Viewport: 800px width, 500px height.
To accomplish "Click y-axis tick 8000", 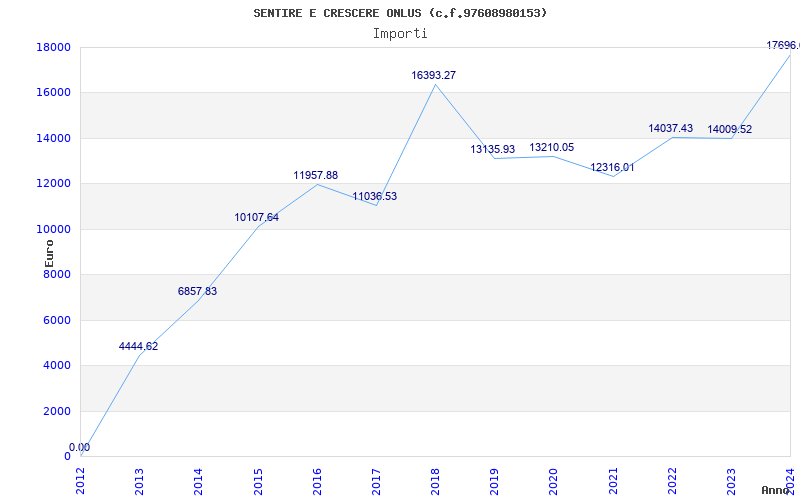I will point(57,274).
